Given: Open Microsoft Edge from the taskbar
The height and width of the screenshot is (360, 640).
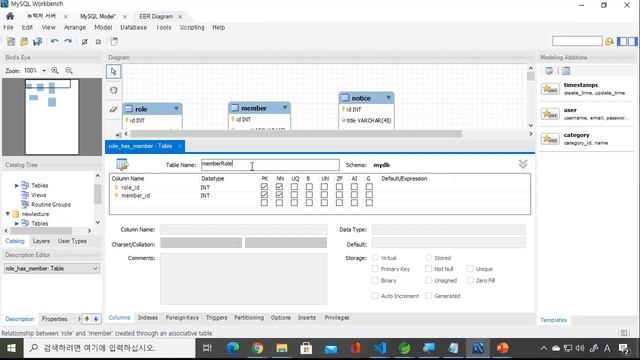Looking at the screenshot, I should (233, 348).
